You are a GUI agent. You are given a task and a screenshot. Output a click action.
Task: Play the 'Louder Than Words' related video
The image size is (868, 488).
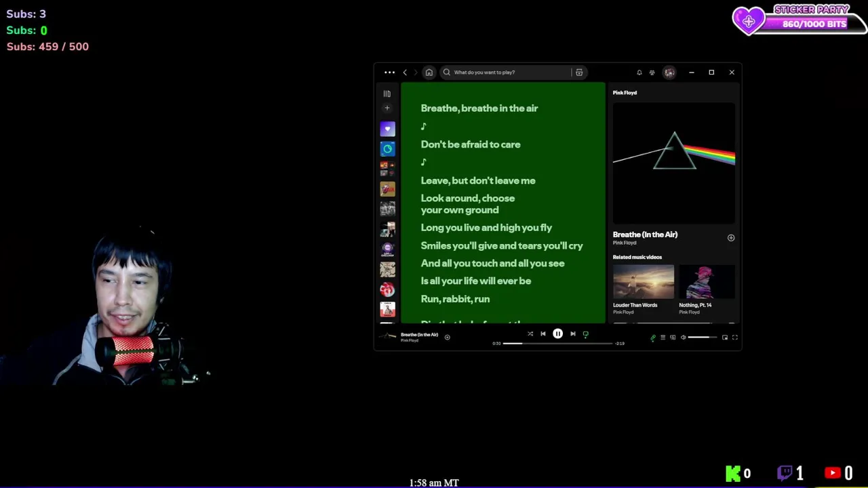point(643,282)
